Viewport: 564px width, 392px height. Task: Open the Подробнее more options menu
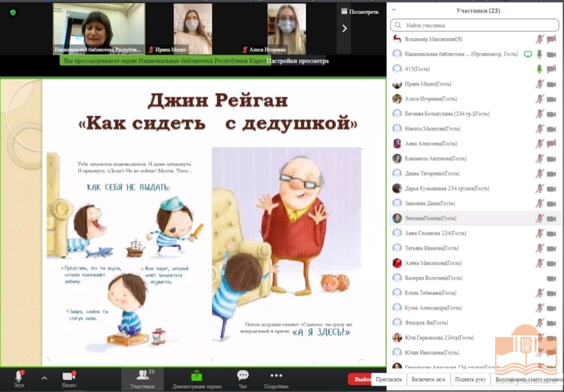click(x=276, y=379)
